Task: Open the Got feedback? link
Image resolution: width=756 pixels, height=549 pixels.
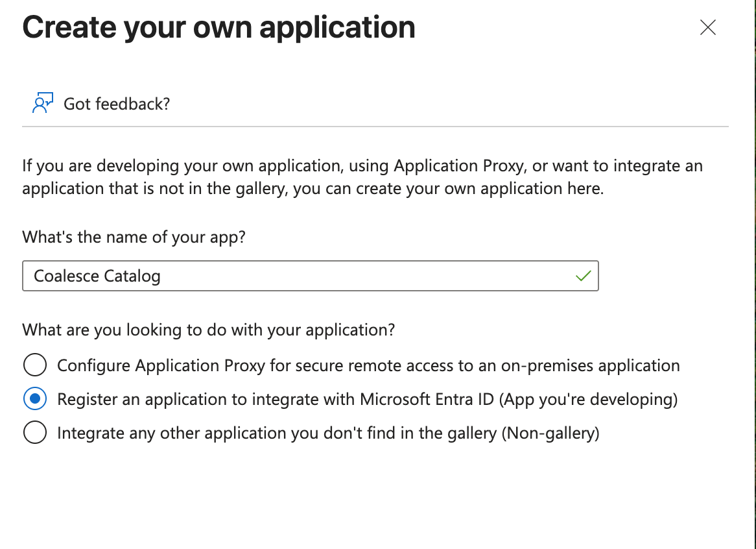Action: pos(116,103)
